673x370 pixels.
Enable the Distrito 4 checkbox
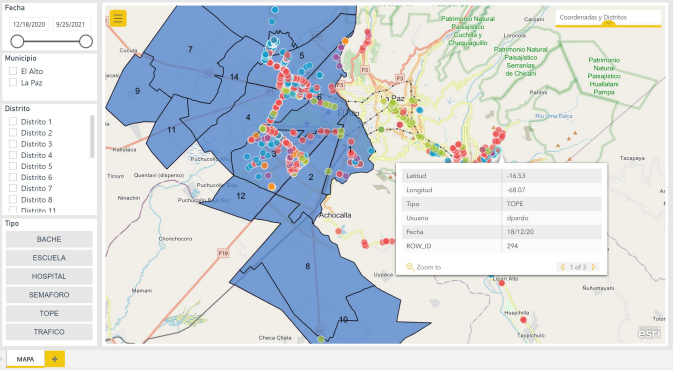point(13,155)
